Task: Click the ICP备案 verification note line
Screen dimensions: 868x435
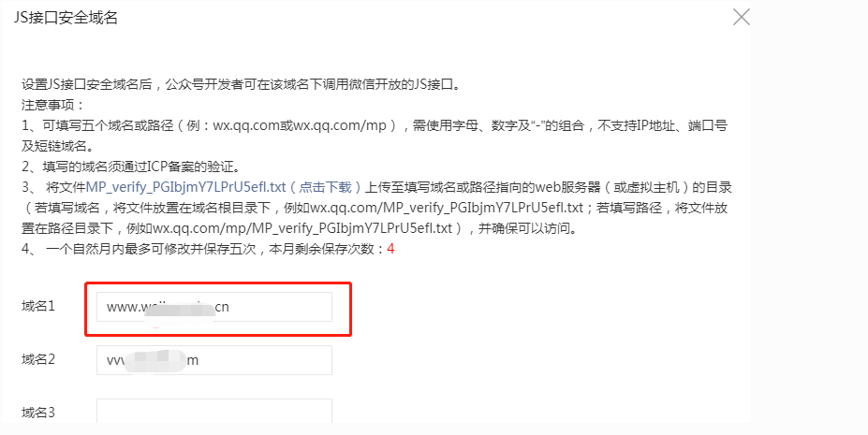Action: pos(131,167)
